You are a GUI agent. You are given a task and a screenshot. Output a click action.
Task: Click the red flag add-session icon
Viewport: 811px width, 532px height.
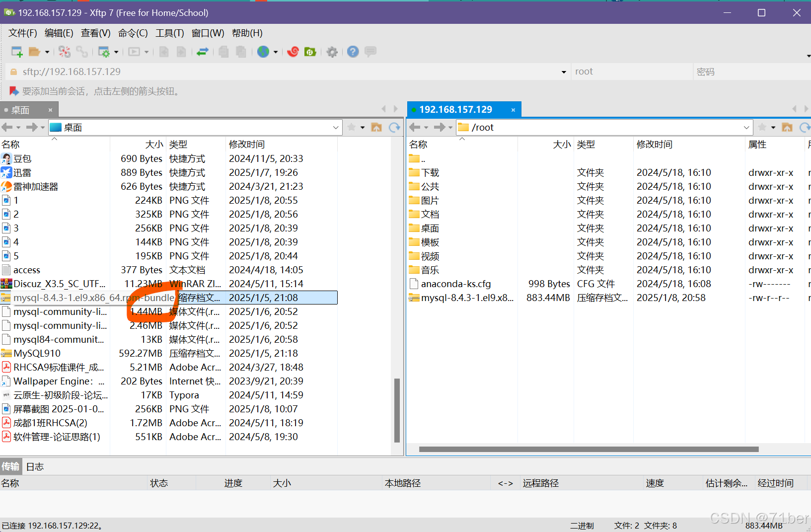[x=14, y=91]
